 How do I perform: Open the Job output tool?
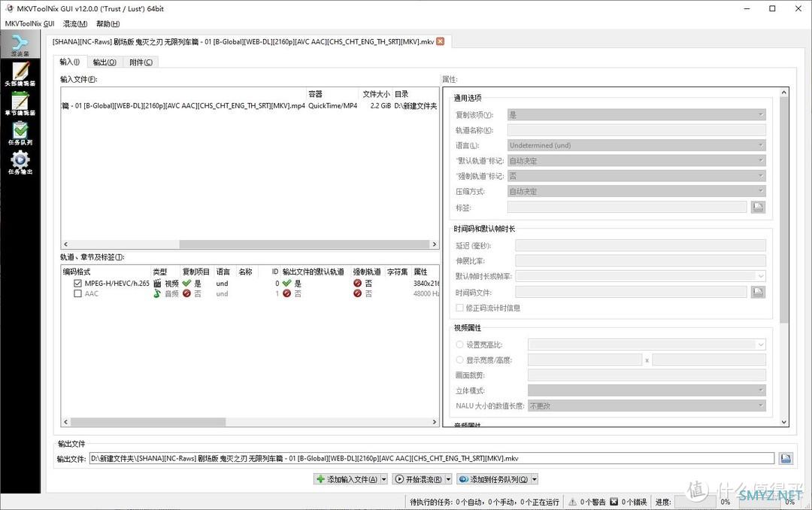[20, 162]
